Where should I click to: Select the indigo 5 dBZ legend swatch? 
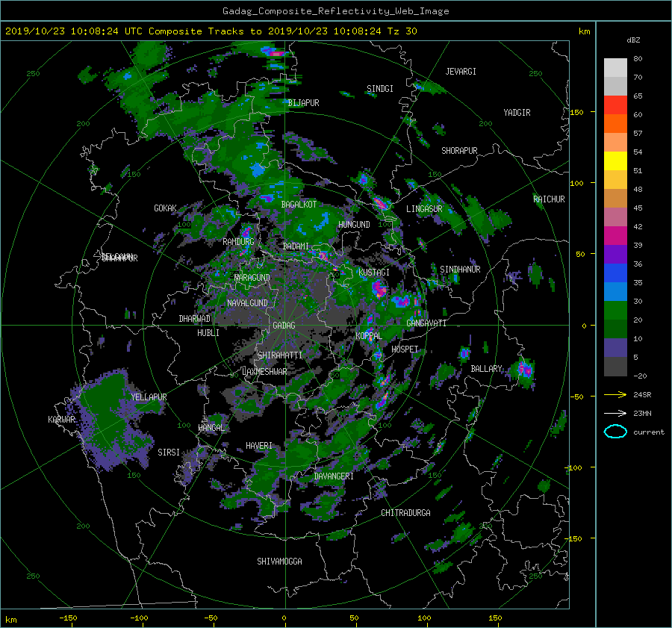pyautogui.click(x=615, y=348)
